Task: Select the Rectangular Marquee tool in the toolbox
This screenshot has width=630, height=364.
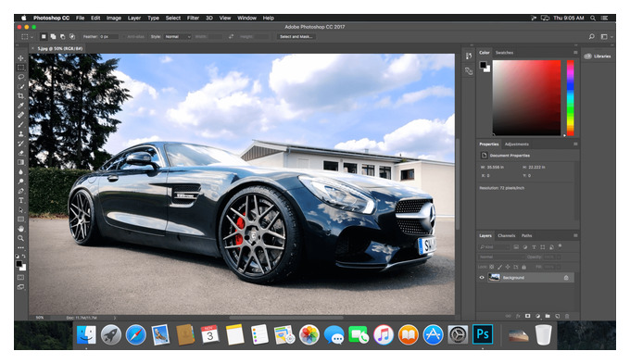Action: pos(21,68)
